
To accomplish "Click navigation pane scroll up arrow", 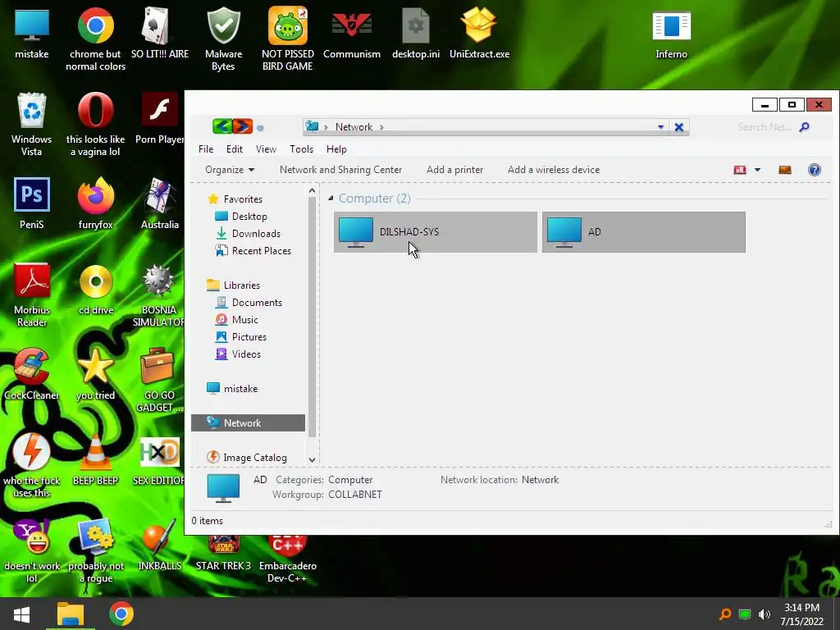I will pyautogui.click(x=312, y=190).
